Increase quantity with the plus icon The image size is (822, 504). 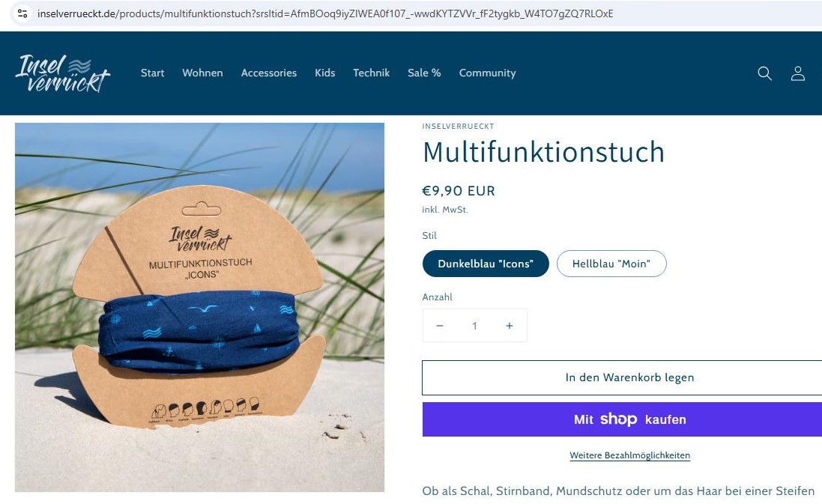[509, 326]
